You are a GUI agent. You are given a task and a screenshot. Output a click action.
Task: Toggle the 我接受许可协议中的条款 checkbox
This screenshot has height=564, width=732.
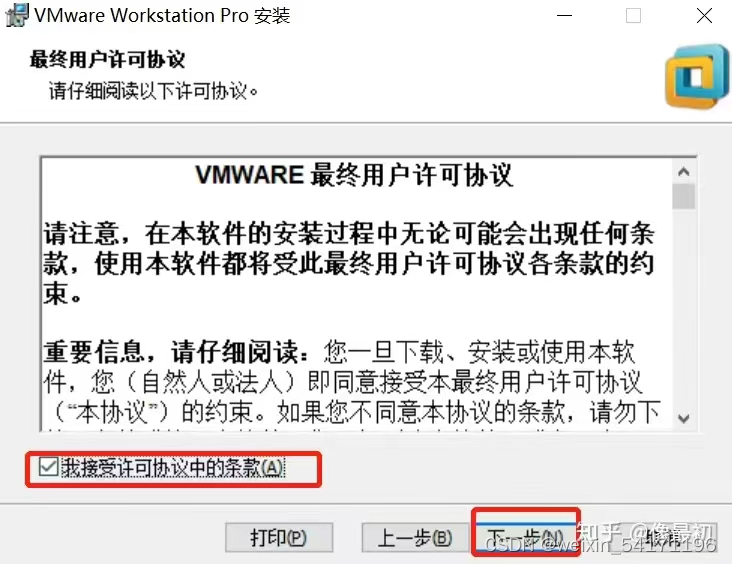(x=49, y=467)
